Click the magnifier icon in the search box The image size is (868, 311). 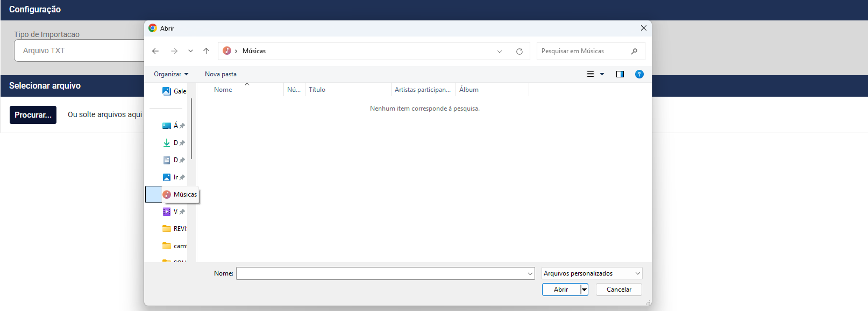(634, 51)
